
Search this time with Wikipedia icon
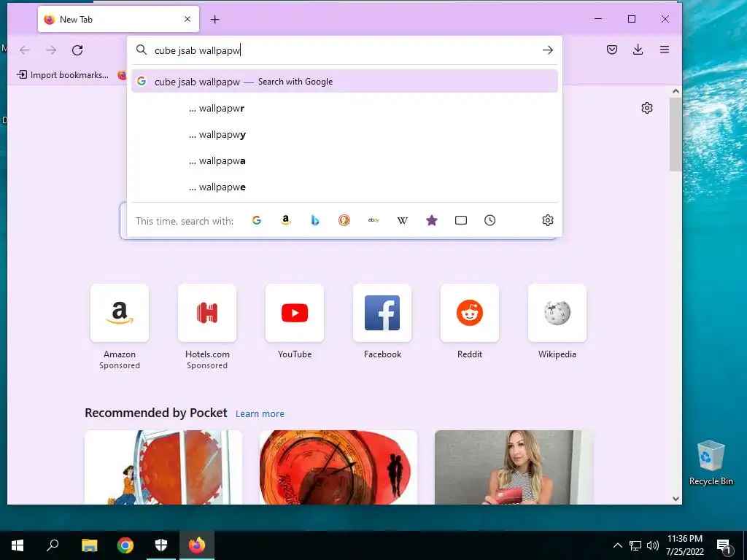tap(403, 220)
